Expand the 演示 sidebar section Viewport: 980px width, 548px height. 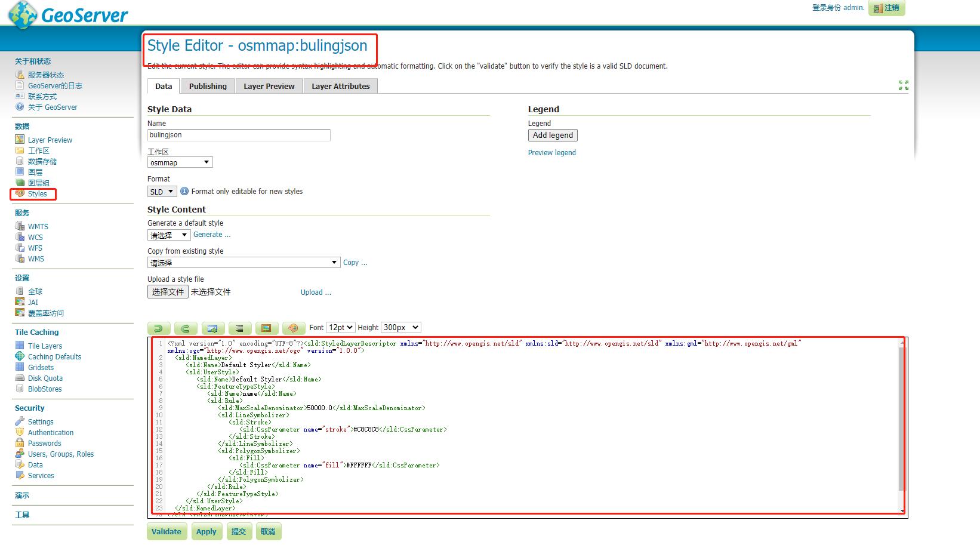[22, 495]
